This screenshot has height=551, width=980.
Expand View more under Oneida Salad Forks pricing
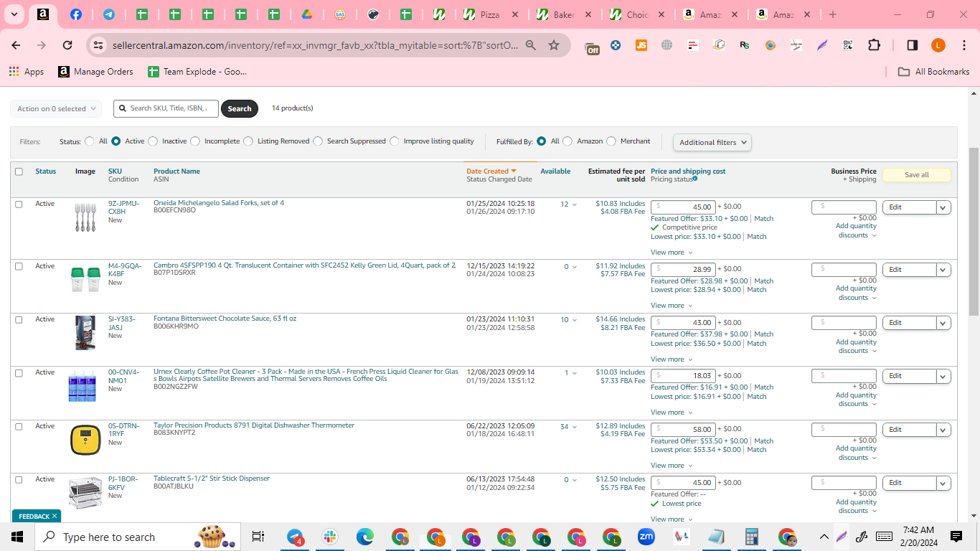pyautogui.click(x=672, y=253)
